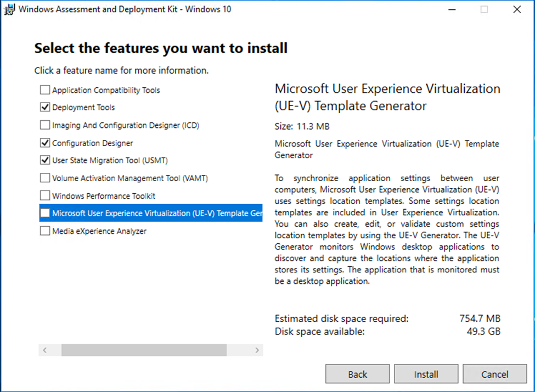Enable the Windows Performance Toolkit checkbox
535x392 pixels.
(x=45, y=196)
